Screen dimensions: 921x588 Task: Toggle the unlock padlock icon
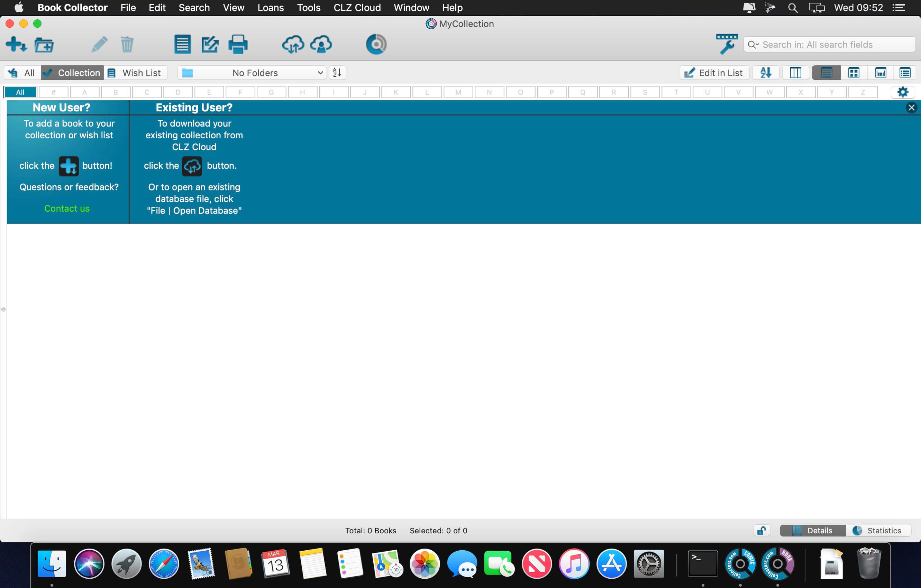(762, 530)
